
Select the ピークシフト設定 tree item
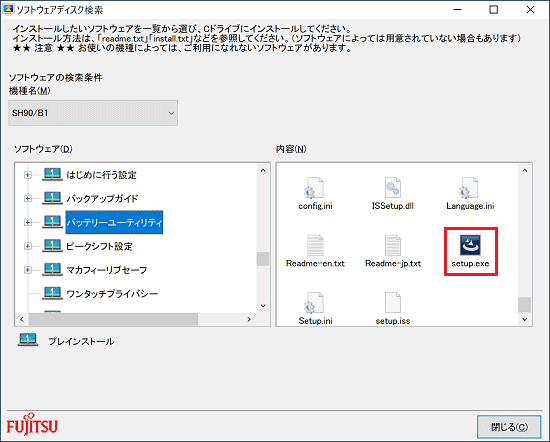tap(99, 246)
